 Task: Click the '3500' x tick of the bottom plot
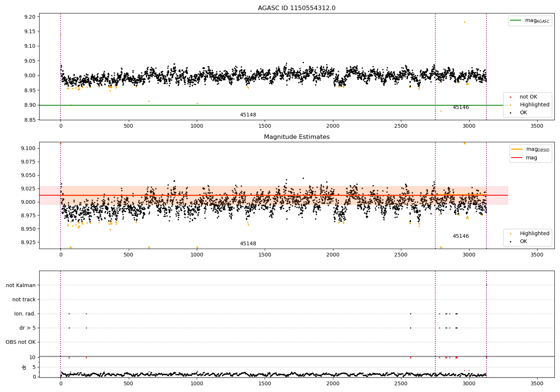click(537, 383)
